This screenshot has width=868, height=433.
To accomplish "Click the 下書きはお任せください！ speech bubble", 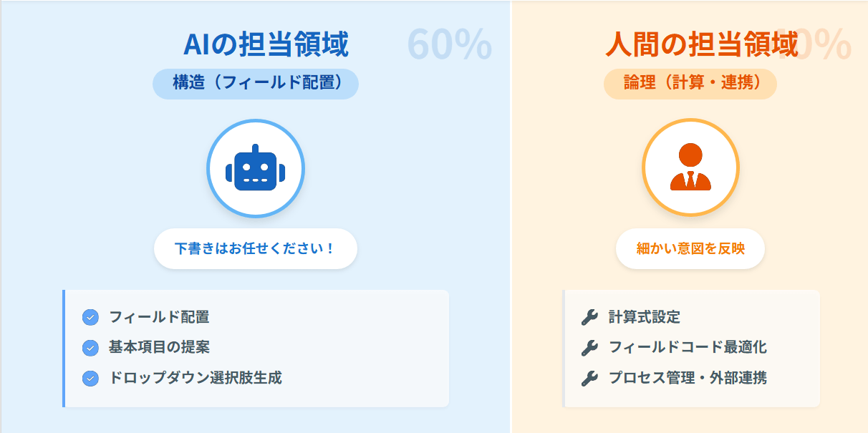I will 255,249.
